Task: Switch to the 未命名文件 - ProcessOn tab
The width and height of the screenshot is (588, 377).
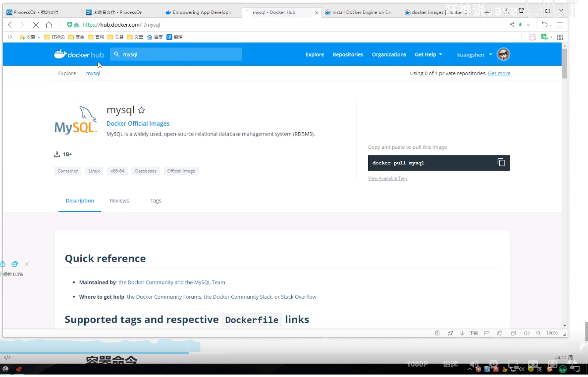Action: tap(122, 12)
